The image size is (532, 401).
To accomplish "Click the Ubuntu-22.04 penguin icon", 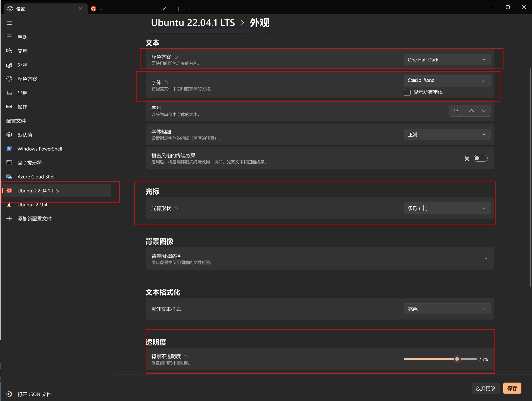I will 9,204.
